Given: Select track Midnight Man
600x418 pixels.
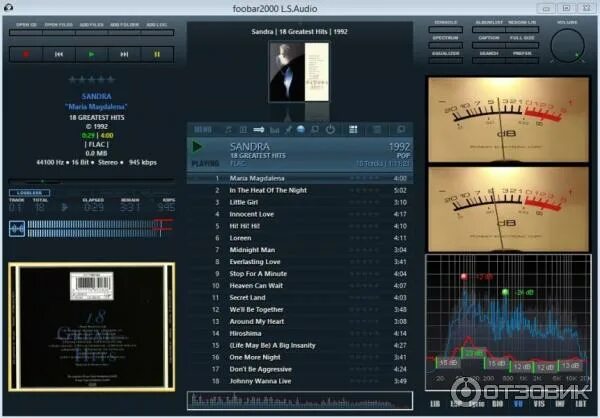Looking at the screenshot, I should tap(300, 250).
